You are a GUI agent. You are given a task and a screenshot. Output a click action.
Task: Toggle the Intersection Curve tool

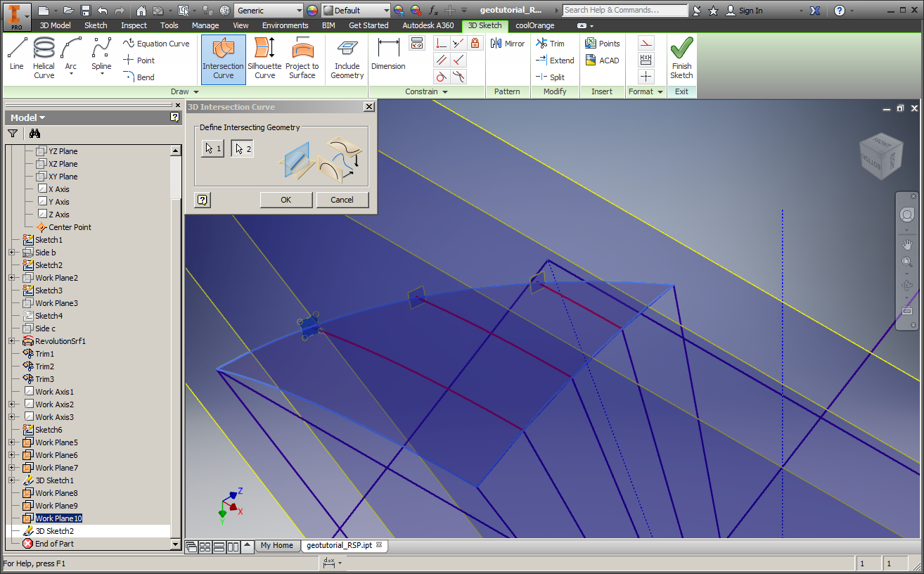[223, 59]
